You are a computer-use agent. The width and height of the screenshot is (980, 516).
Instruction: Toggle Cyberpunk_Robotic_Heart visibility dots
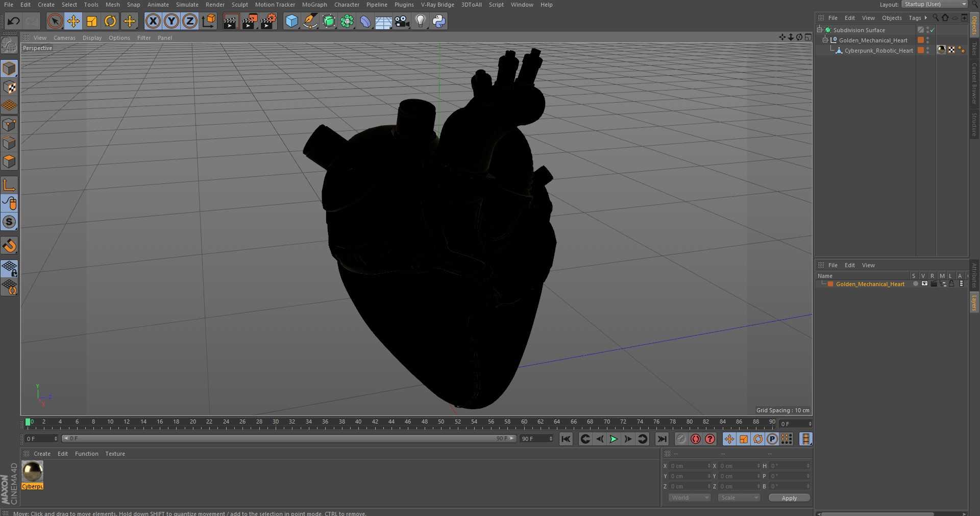928,51
